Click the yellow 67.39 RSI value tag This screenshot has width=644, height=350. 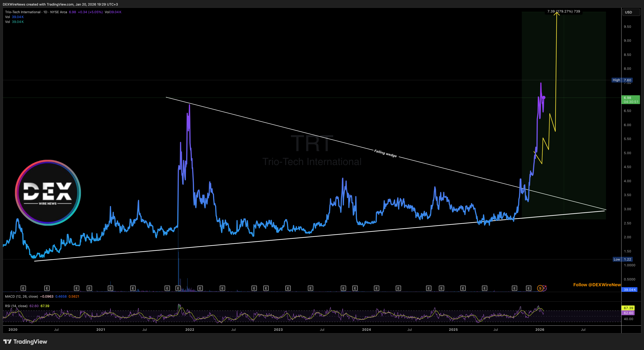coord(628,308)
